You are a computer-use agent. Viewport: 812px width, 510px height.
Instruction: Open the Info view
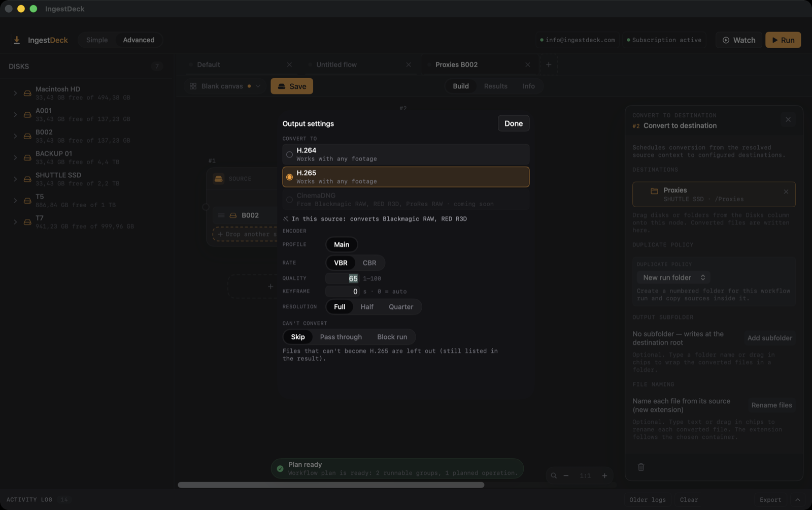[529, 86]
